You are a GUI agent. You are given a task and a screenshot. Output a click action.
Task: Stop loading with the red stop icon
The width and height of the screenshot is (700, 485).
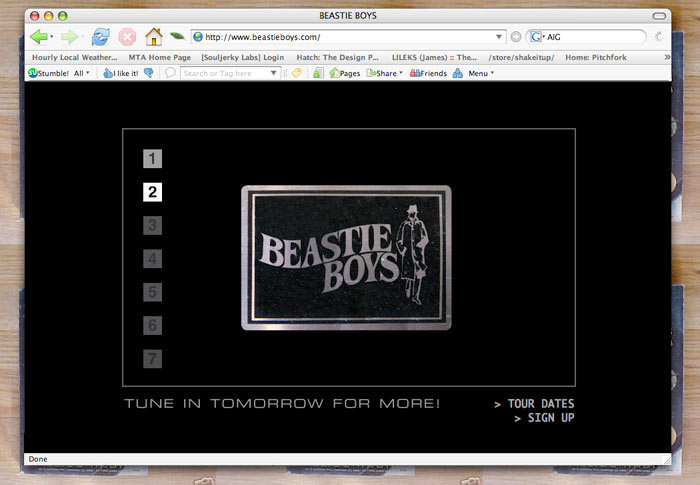click(127, 37)
